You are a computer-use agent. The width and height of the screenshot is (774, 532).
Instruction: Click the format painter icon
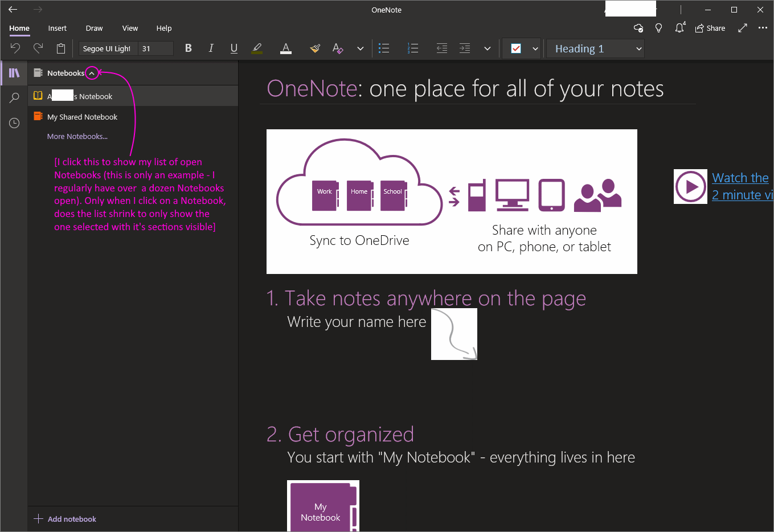[x=315, y=48]
